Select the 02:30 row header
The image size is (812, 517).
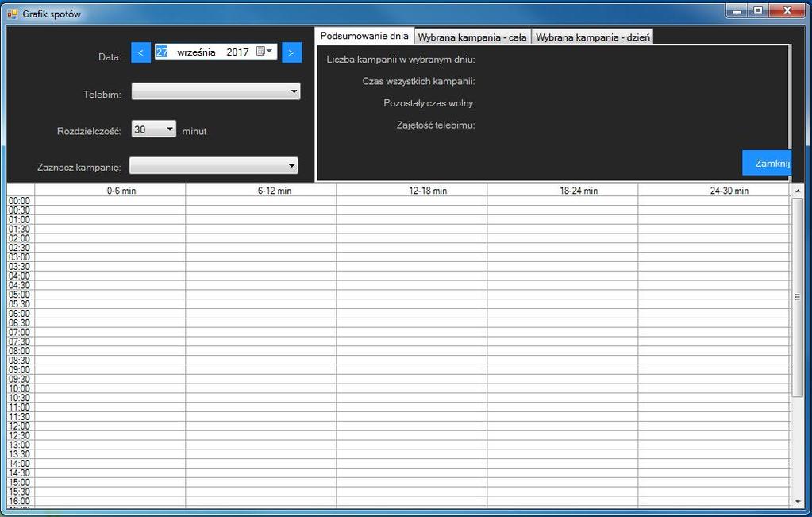coord(21,248)
